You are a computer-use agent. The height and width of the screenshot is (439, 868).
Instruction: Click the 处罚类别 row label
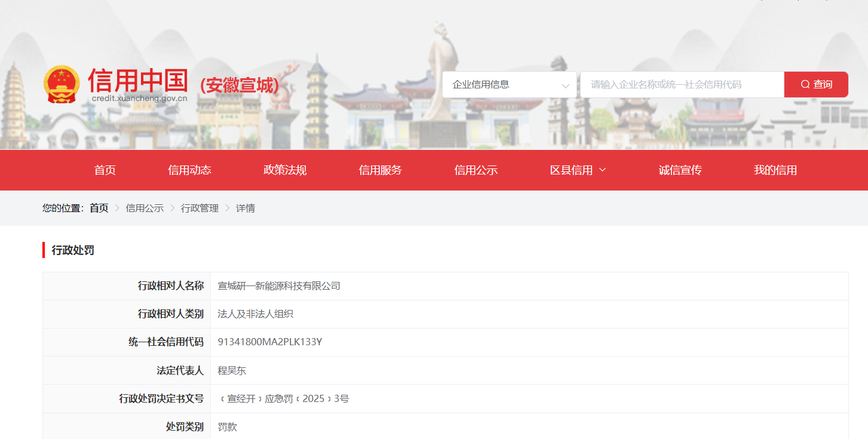pos(185,426)
